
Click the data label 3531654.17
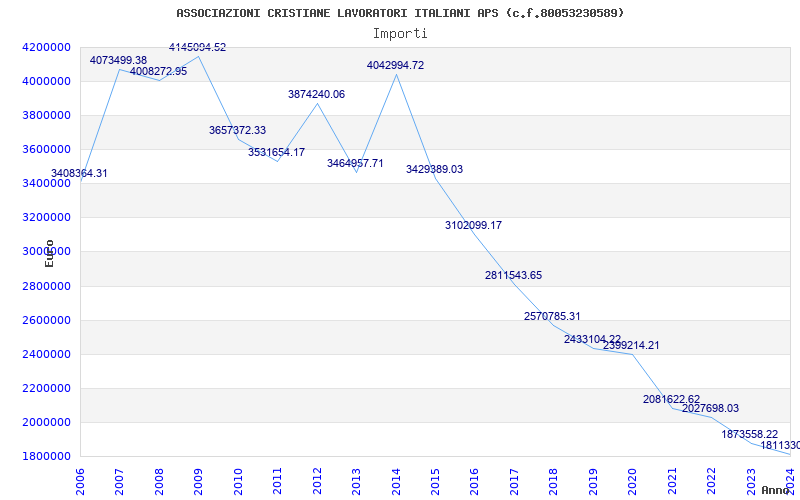[x=277, y=152]
